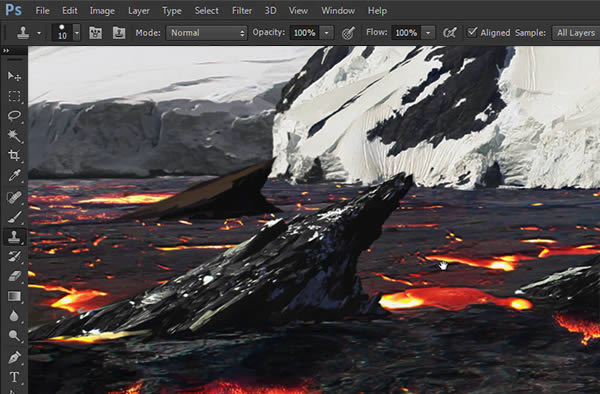Expand brush preset picker arrow
The width and height of the screenshot is (600, 394).
[x=77, y=33]
